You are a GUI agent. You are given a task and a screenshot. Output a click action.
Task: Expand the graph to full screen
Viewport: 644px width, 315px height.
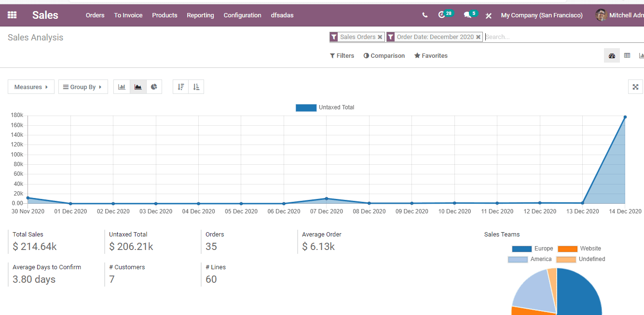pyautogui.click(x=635, y=87)
